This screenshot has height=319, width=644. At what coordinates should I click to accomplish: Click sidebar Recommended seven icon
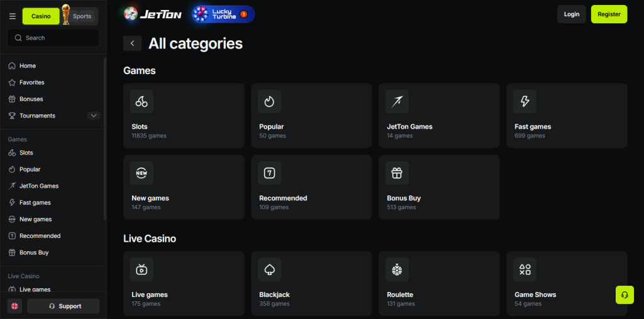click(12, 235)
